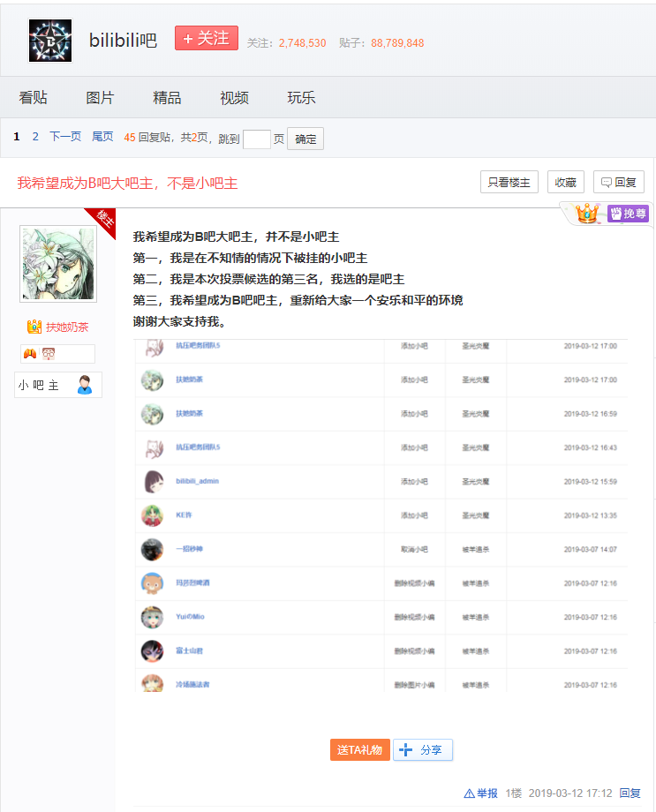Viewport: 656px width, 812px height.
Task: Click the 挽尊 badge icon
Action: coord(628,214)
